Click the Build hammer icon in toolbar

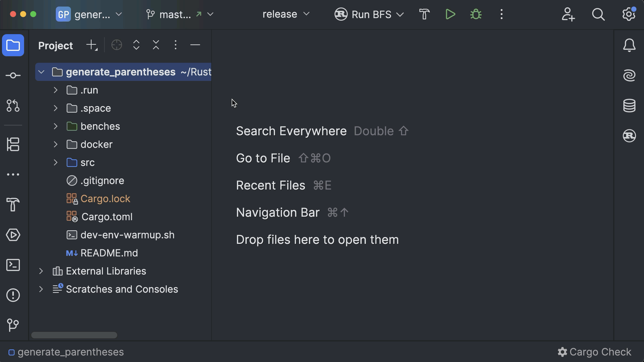424,14
